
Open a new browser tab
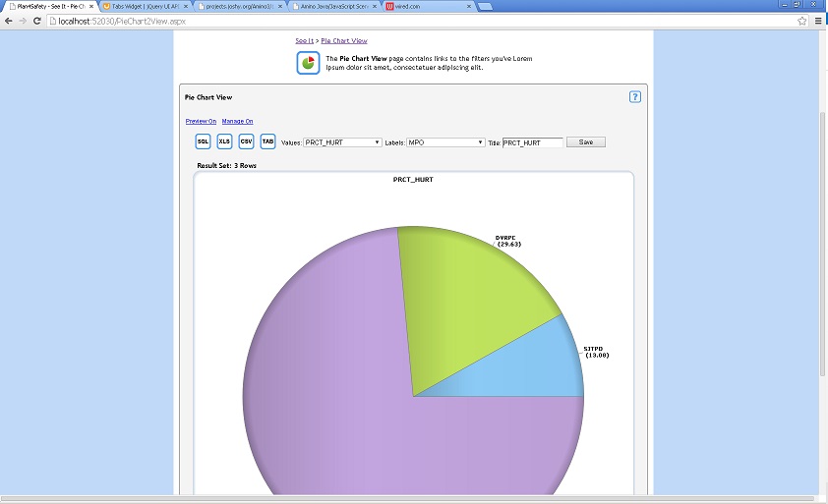(485, 6)
